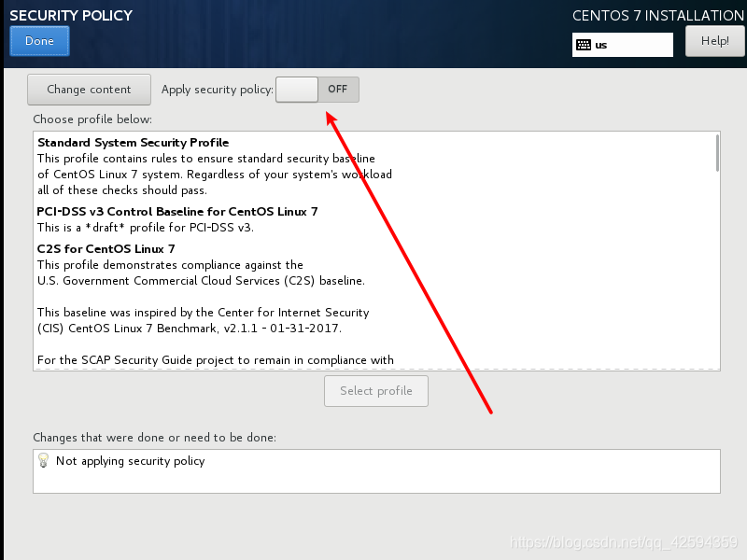Click the keyboard icon beside us
Screen dimensions: 747x560
coord(584,45)
